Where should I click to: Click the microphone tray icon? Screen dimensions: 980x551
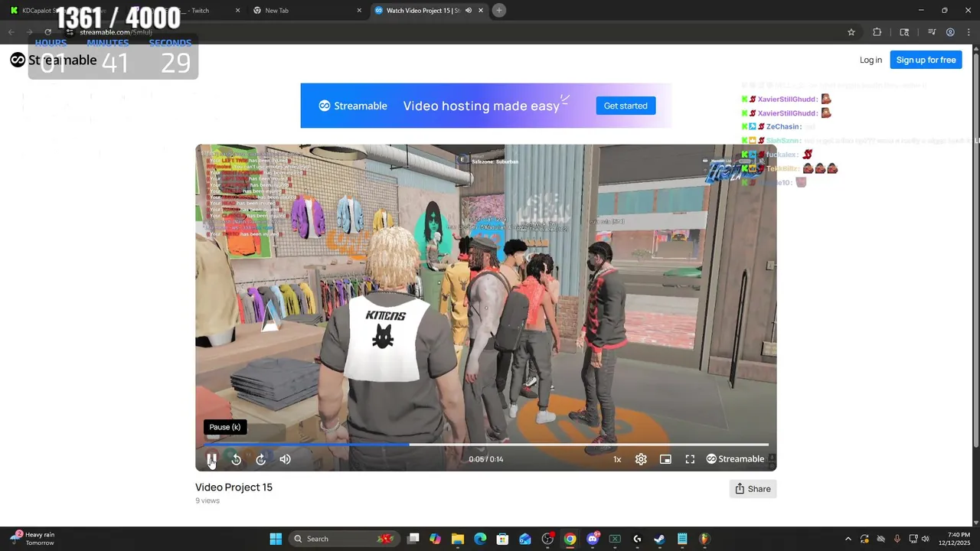click(897, 539)
